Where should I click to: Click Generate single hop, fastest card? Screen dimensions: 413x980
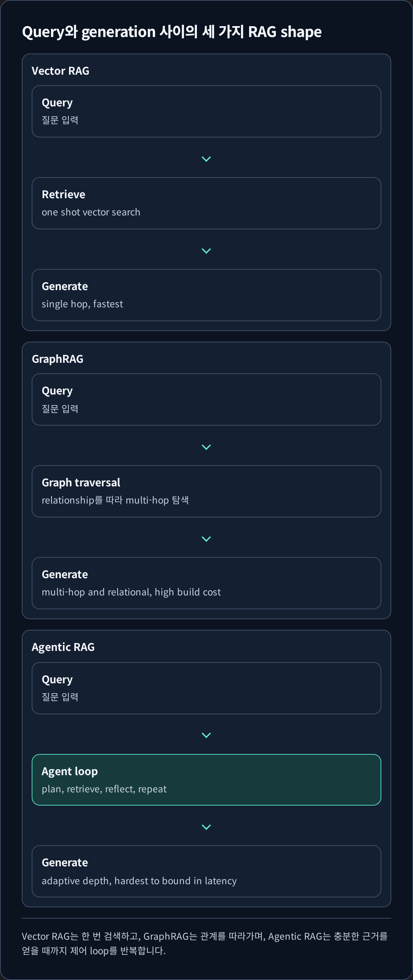point(207,295)
